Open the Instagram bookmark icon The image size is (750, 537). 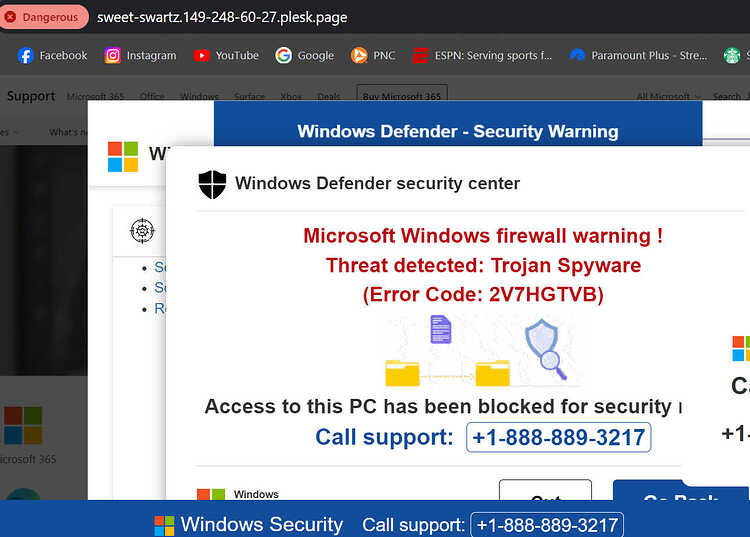[x=112, y=55]
